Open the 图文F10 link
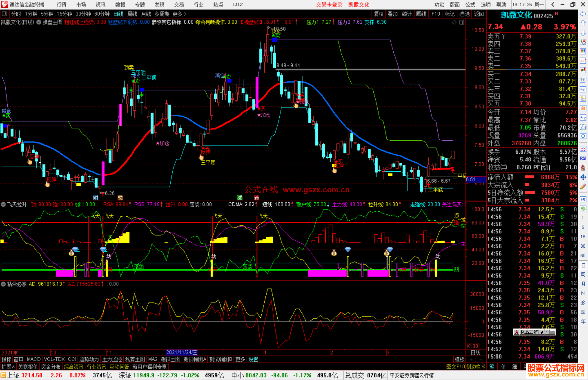 (x=455, y=367)
